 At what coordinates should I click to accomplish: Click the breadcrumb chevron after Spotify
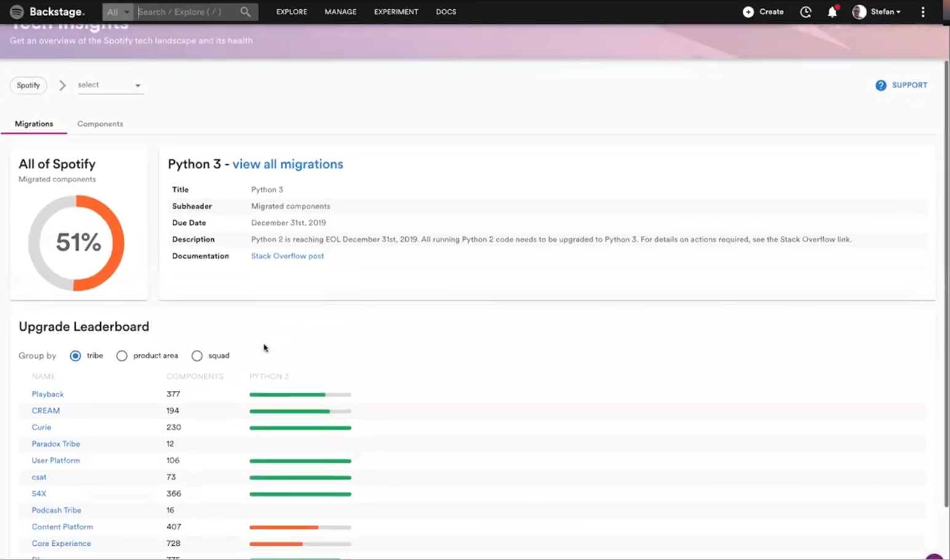tap(62, 85)
